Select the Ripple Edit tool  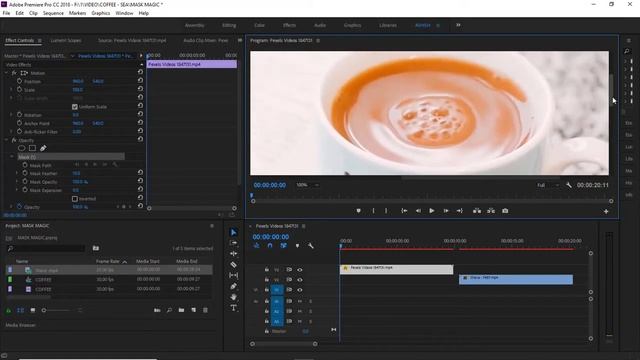click(233, 253)
